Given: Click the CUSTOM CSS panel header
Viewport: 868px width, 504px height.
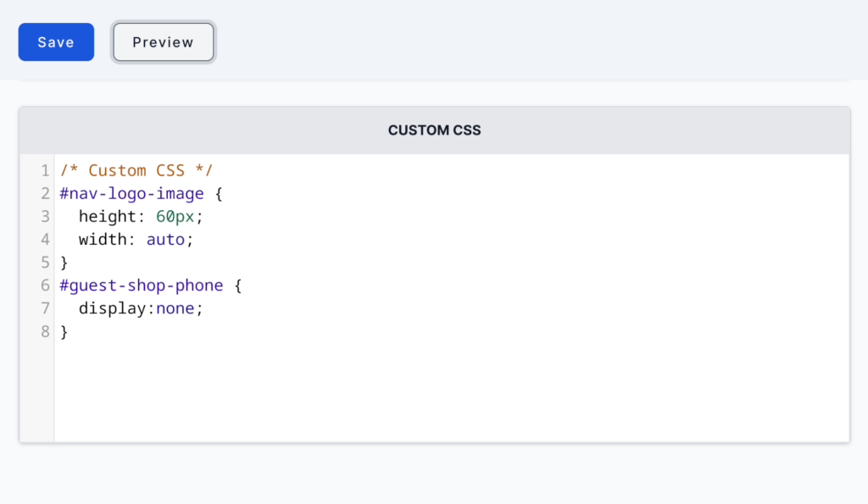Looking at the screenshot, I should [x=434, y=130].
